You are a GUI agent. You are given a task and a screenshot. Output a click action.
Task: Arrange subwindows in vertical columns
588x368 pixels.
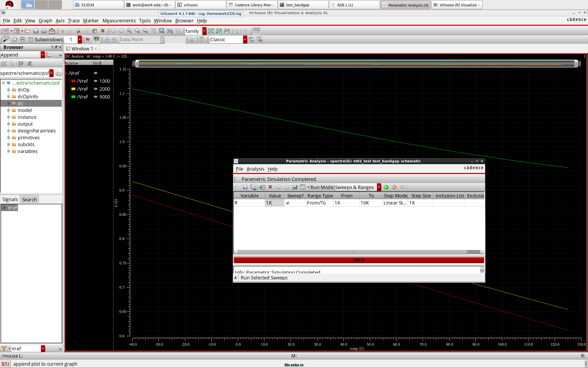pyautogui.click(x=30, y=39)
